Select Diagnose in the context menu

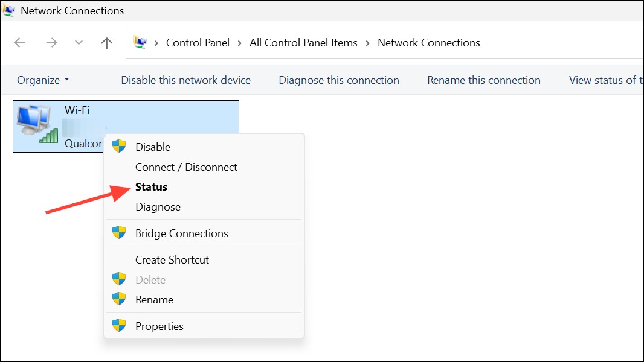click(x=158, y=207)
